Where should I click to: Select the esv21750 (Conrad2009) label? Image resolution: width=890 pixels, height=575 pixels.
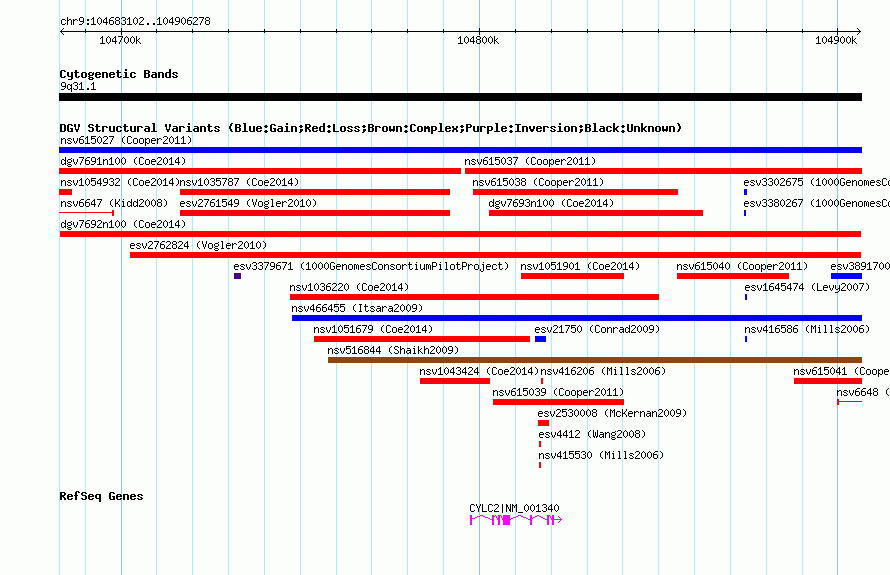pyautogui.click(x=597, y=329)
